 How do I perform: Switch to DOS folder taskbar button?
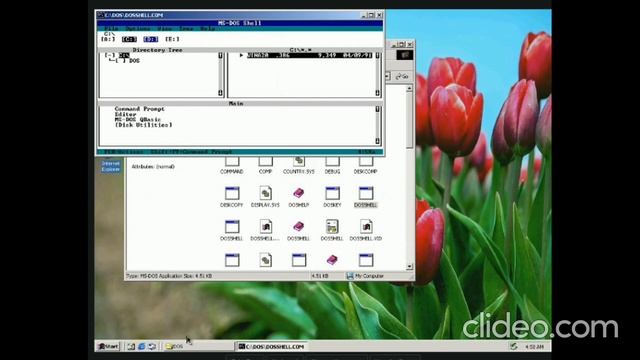(198, 347)
